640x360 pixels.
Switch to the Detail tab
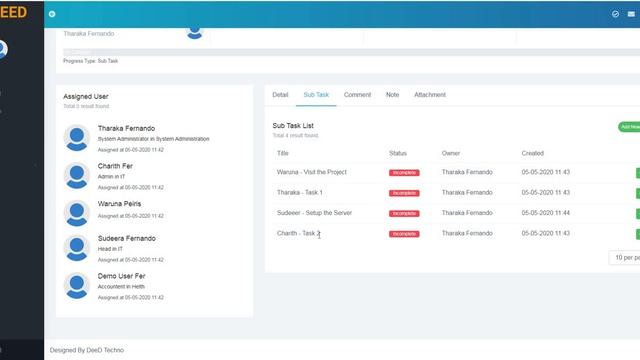pyautogui.click(x=280, y=95)
